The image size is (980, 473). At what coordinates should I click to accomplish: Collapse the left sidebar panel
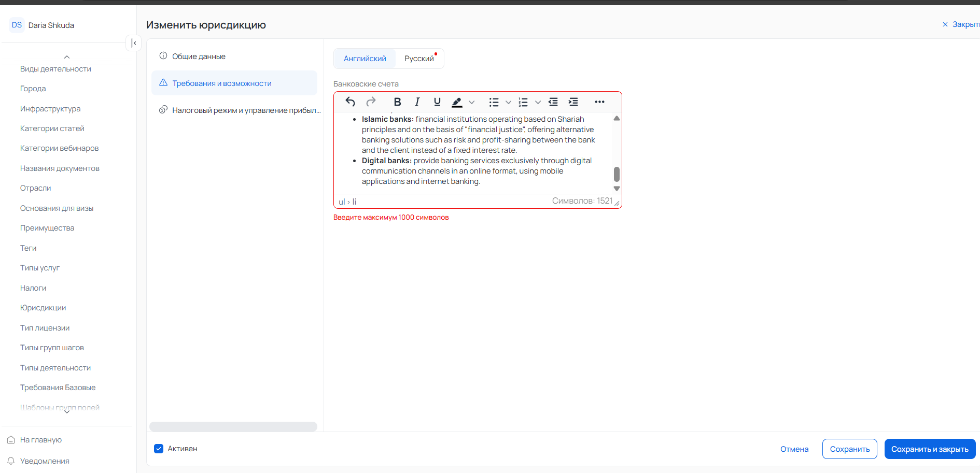(x=134, y=43)
